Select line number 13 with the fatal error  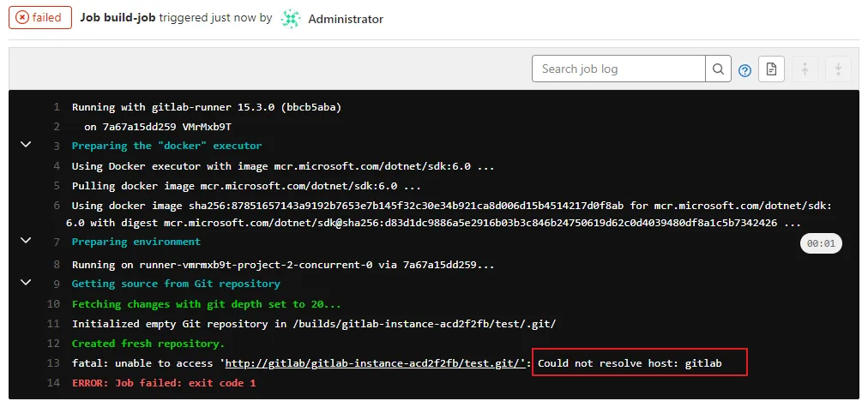tap(53, 363)
